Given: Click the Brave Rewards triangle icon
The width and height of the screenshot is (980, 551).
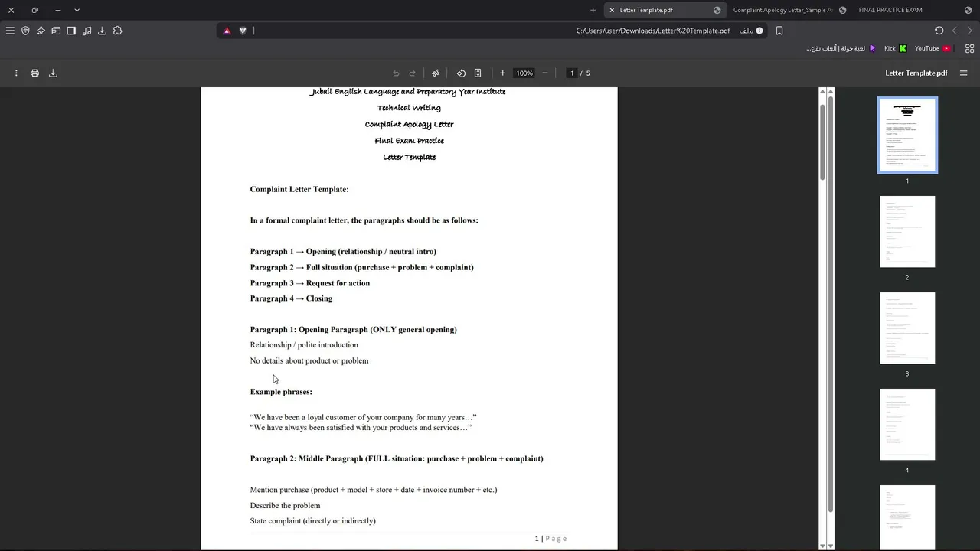Looking at the screenshot, I should click(227, 31).
